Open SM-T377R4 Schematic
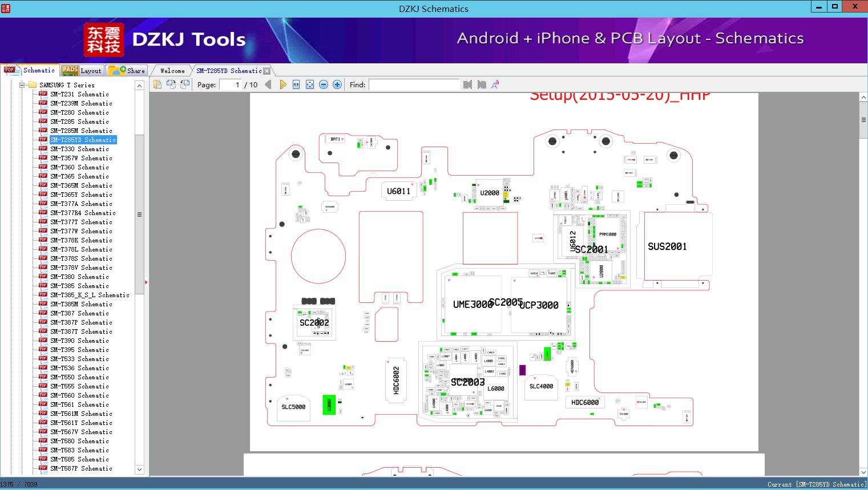 [83, 213]
